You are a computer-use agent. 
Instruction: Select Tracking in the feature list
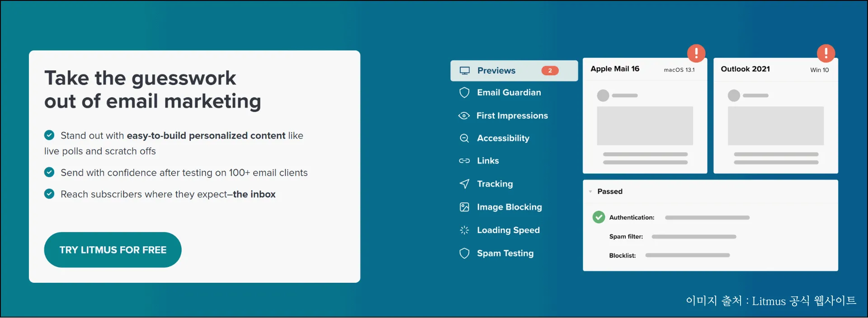[495, 184]
